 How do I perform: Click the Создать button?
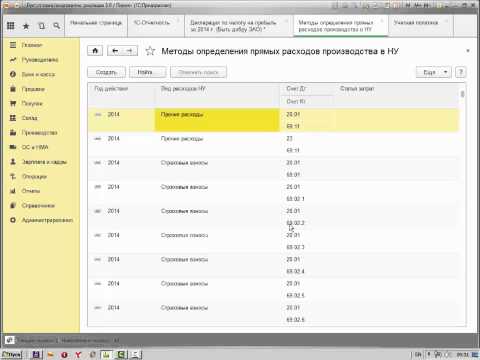pos(106,72)
